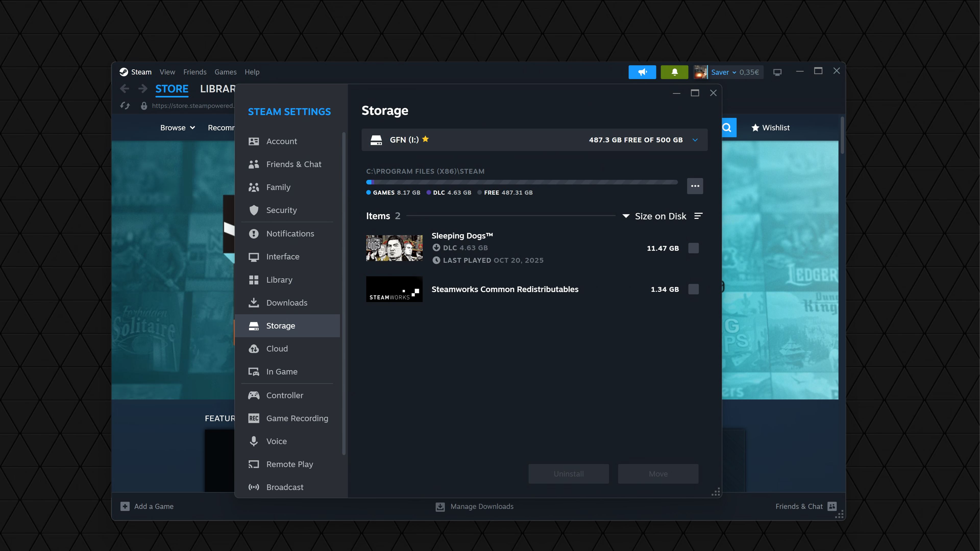Click the Big Picture monitor icon
This screenshot has width=980, height=551.
pos(777,72)
